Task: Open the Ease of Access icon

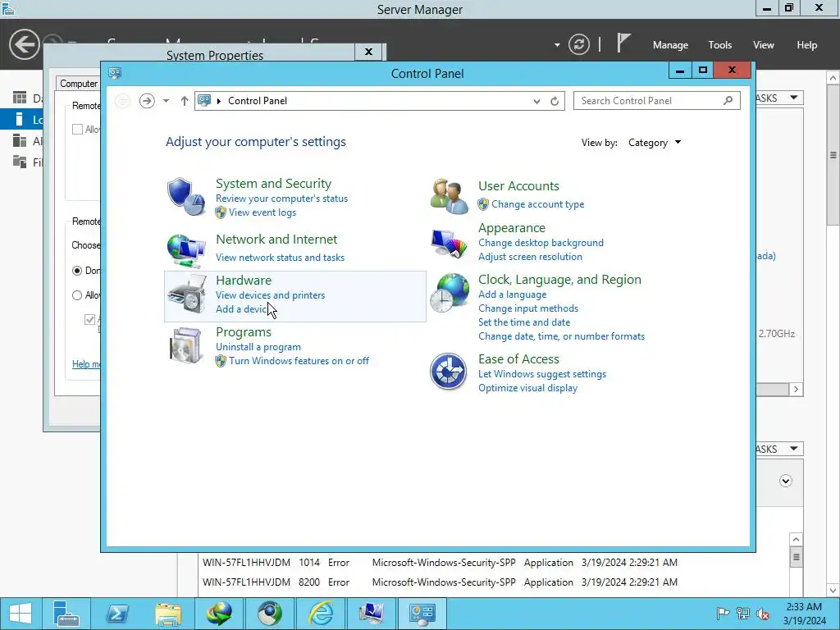Action: point(449,372)
